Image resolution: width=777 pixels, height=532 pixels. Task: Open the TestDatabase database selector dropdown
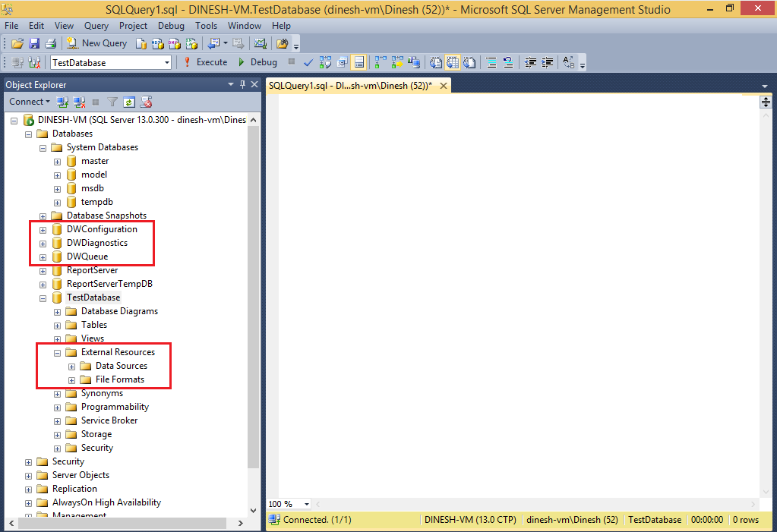[x=168, y=62]
